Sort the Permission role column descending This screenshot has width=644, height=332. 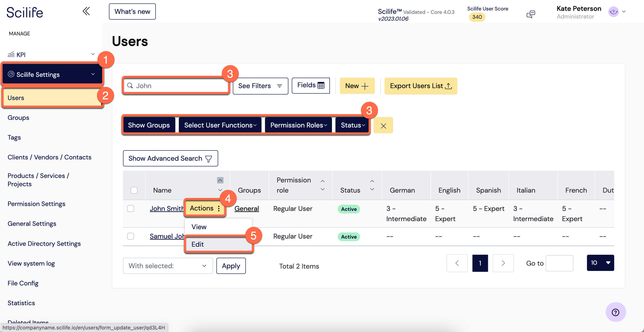tap(322, 189)
